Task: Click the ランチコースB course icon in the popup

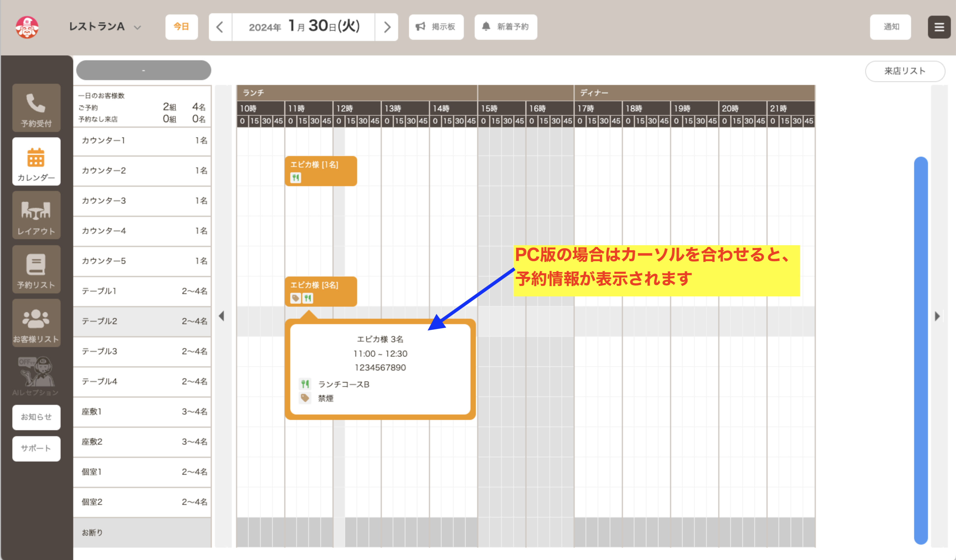Action: click(x=305, y=384)
